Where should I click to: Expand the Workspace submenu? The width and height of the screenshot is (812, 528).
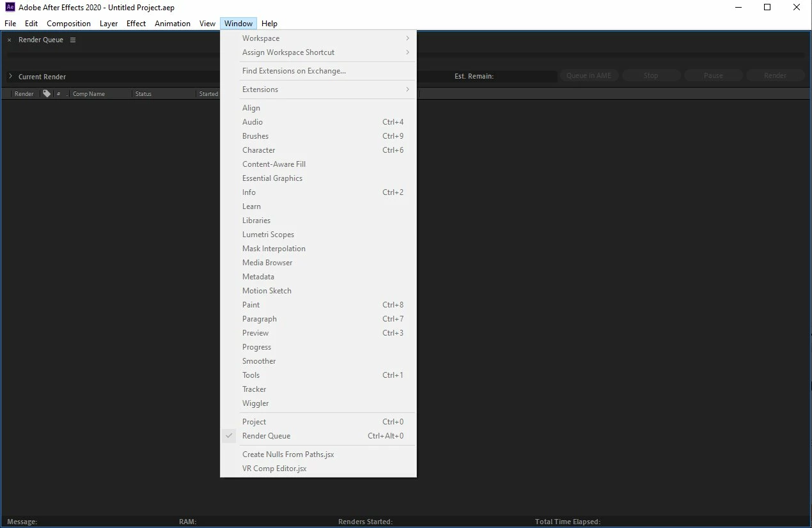coord(318,38)
